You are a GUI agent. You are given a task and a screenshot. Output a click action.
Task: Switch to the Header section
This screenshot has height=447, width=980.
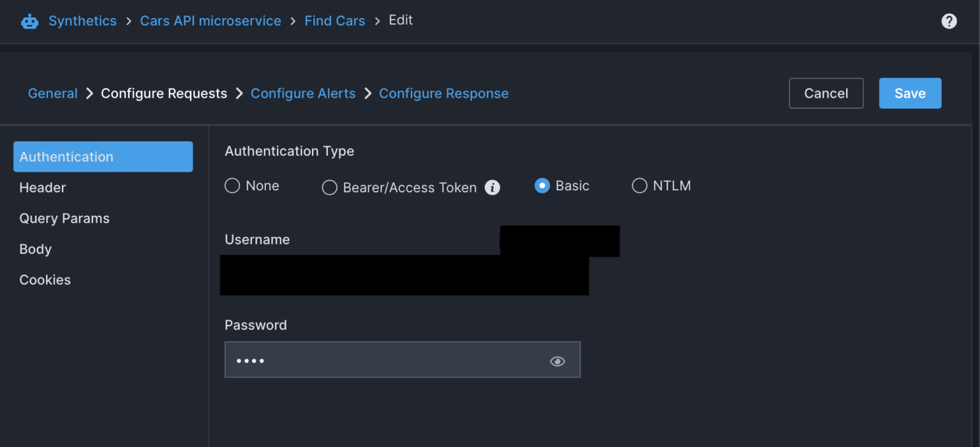[42, 187]
